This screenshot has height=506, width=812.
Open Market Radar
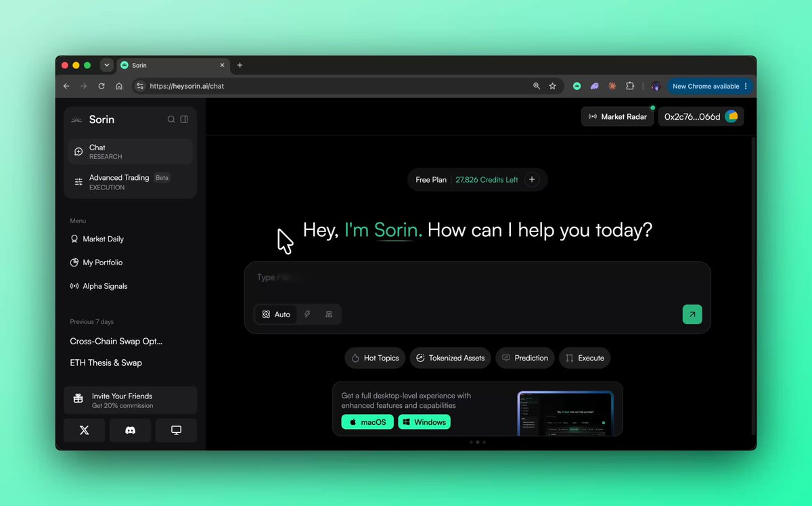pos(618,116)
